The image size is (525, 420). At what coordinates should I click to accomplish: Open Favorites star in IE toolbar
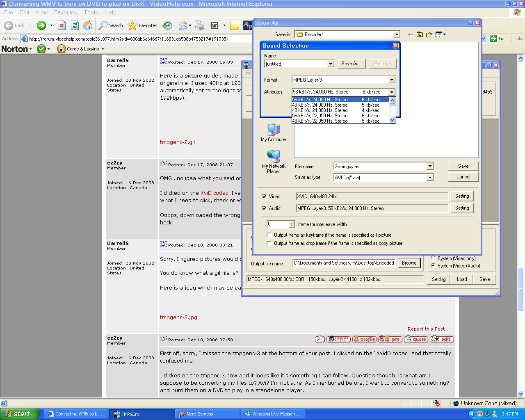[142, 25]
